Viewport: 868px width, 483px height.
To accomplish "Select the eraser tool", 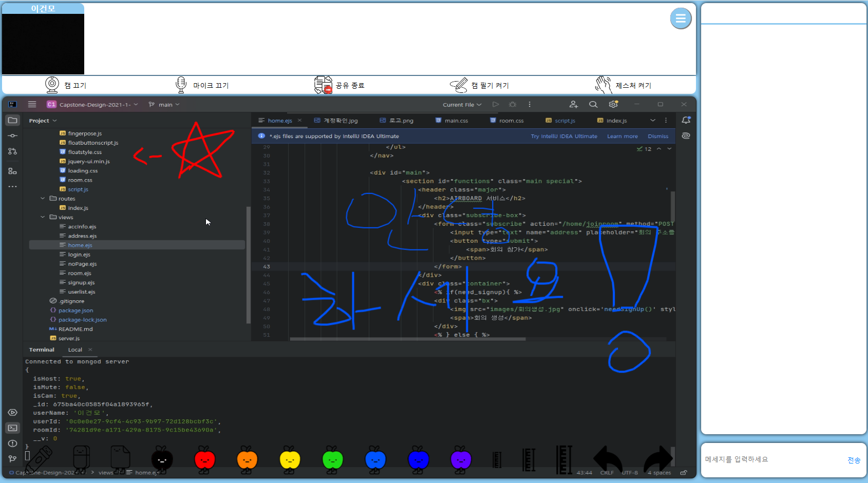I will pos(81,458).
